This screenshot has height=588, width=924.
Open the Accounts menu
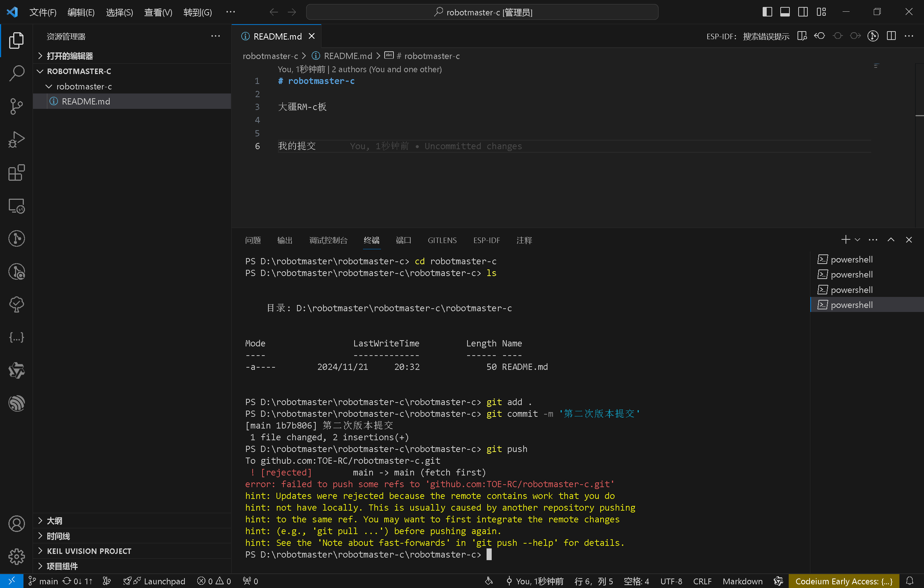coord(16,523)
